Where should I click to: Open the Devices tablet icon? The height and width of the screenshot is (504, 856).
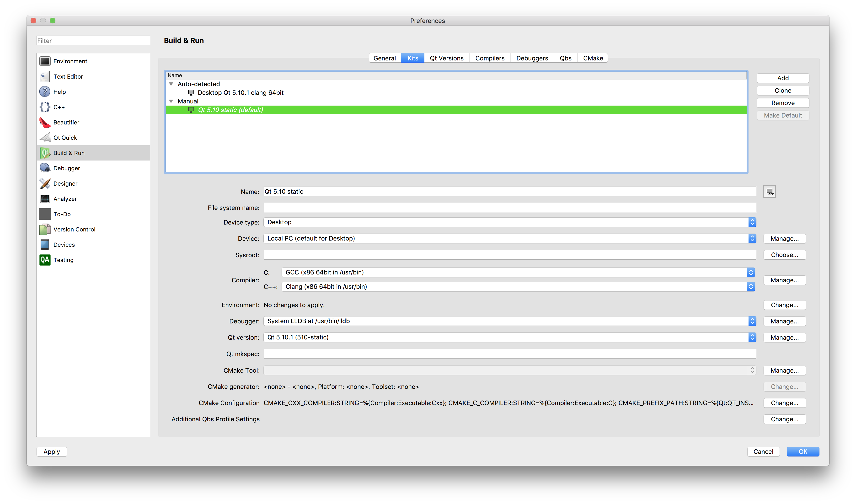click(x=44, y=245)
